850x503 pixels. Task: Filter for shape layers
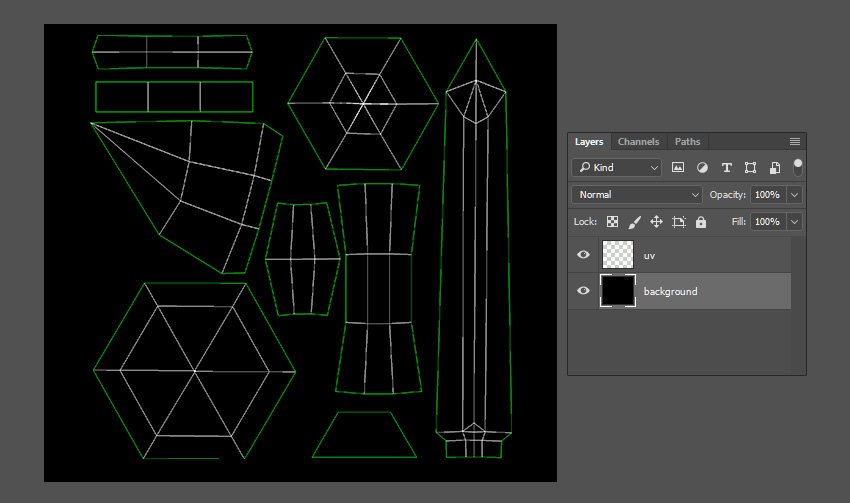750,168
